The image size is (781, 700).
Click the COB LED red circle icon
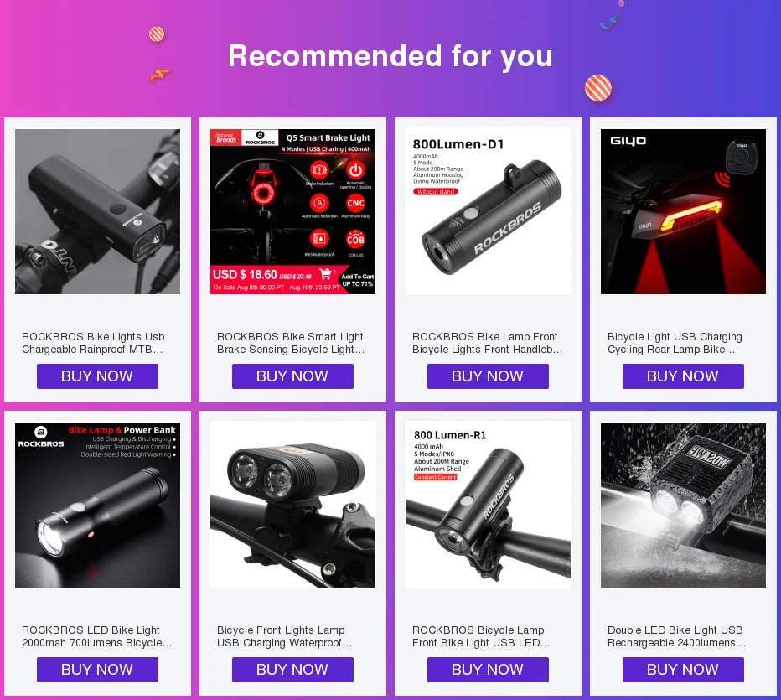(x=355, y=240)
